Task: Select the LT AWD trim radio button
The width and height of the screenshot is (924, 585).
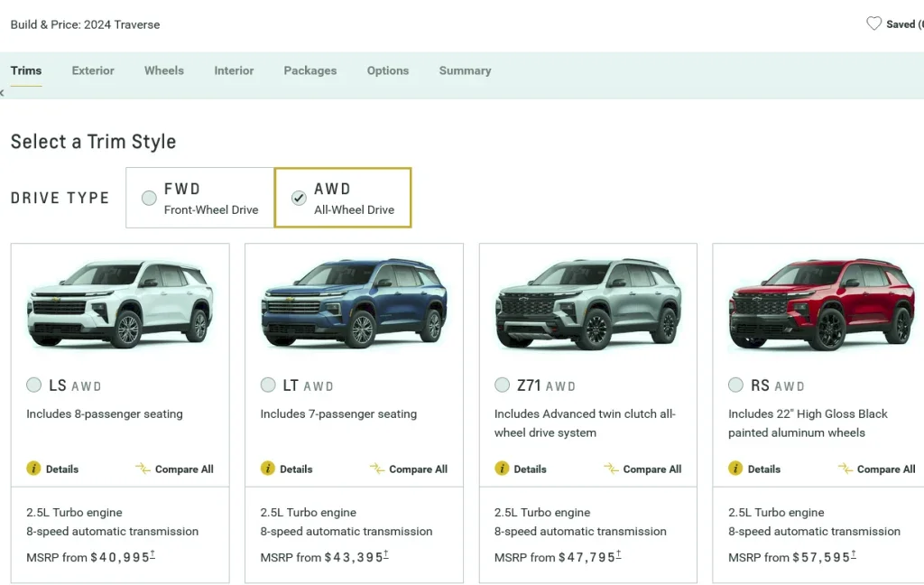Action: click(x=267, y=385)
